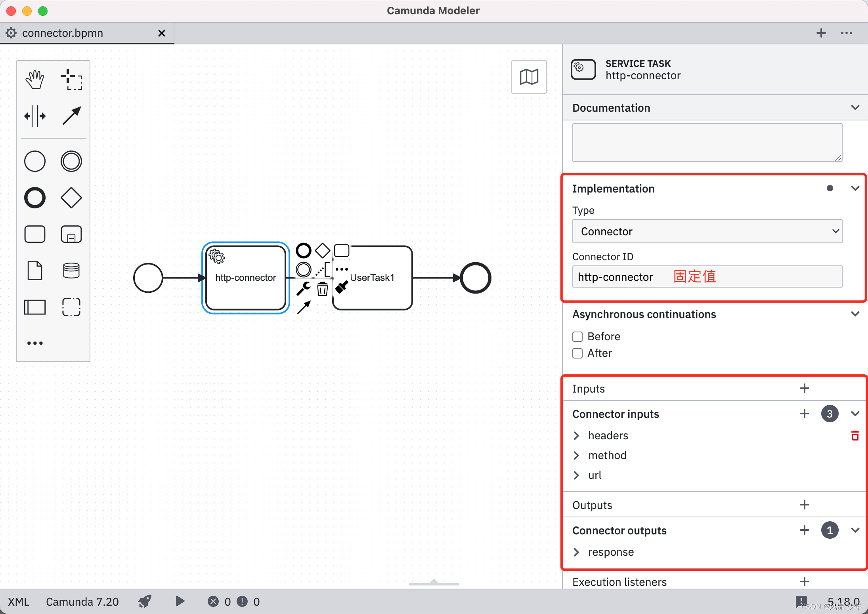
Task: Create a pool/participant from palette
Action: tap(35, 307)
